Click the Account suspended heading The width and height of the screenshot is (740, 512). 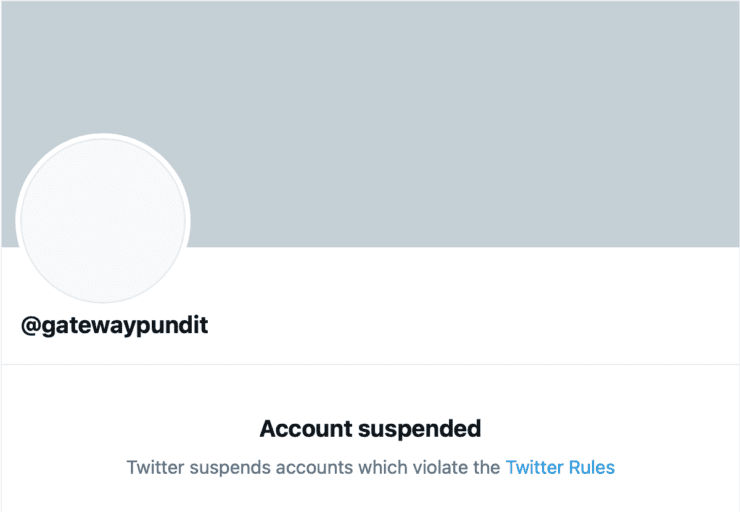pyautogui.click(x=370, y=429)
